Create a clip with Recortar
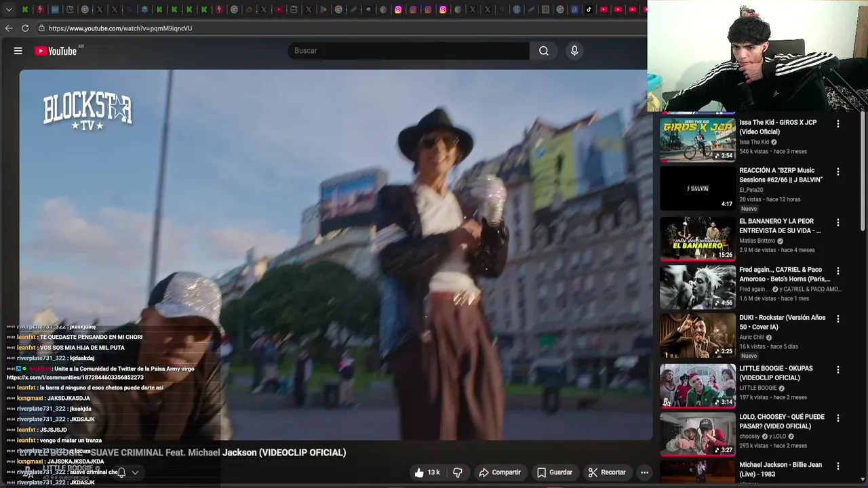Image resolution: width=868 pixels, height=488 pixels. point(607,472)
